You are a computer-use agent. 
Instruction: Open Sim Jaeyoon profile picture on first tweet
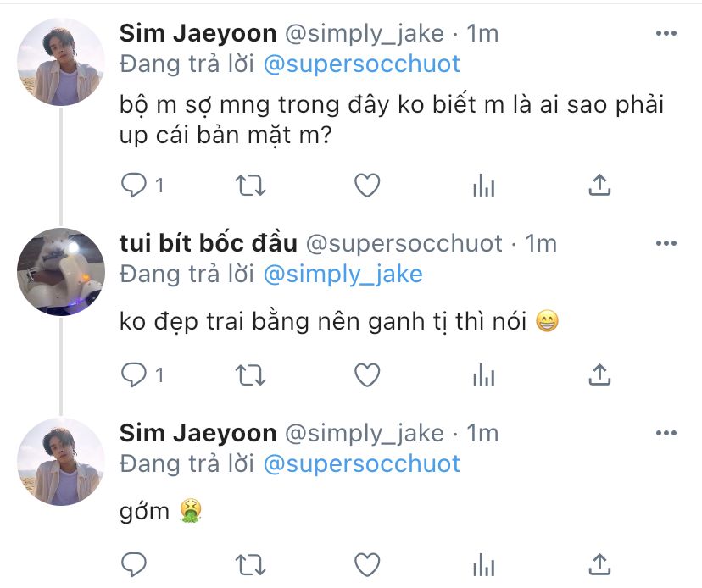pos(61,62)
